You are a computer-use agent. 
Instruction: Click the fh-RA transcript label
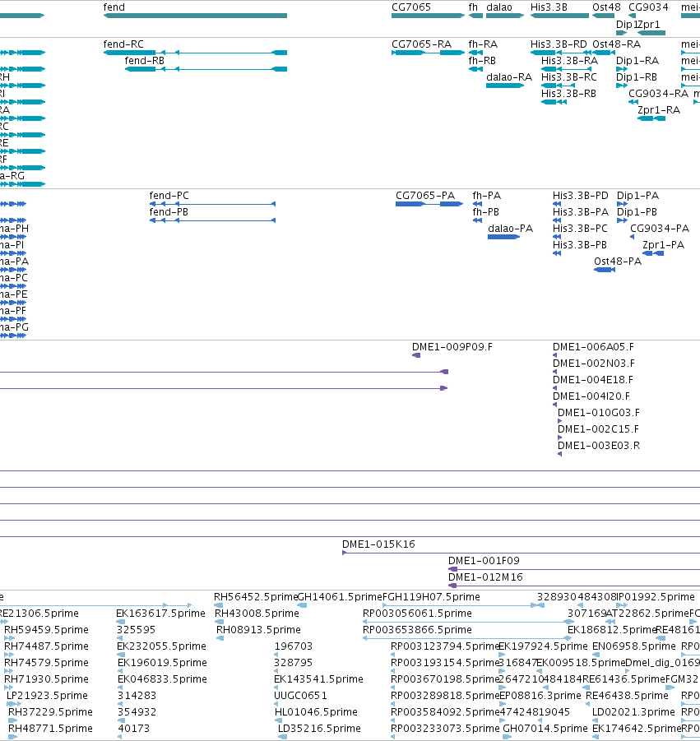point(483,44)
